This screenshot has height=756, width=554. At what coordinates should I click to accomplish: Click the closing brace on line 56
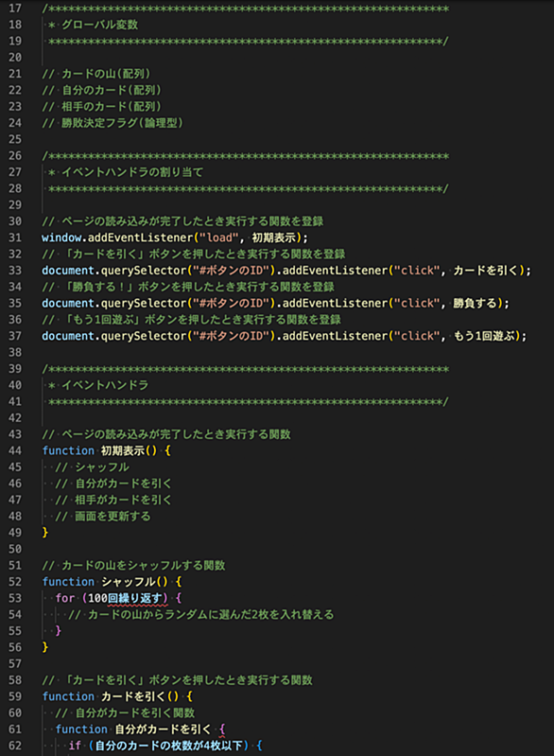pos(45,647)
